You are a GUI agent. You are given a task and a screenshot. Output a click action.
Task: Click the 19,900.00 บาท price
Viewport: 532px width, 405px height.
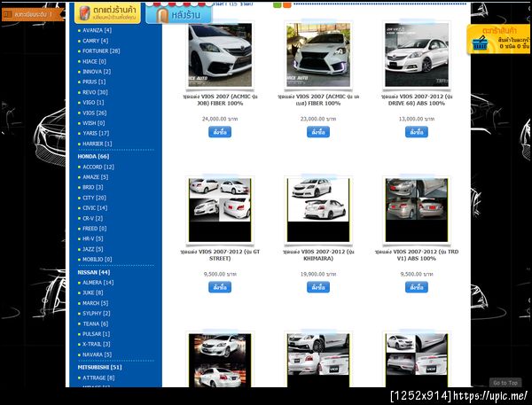pos(318,274)
